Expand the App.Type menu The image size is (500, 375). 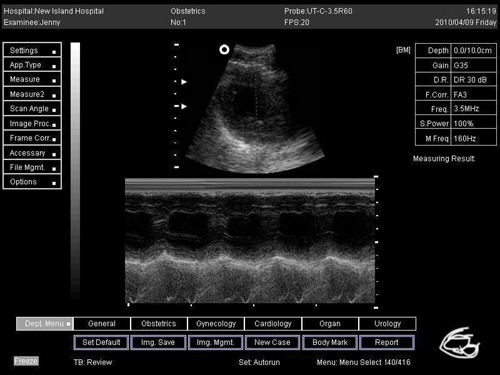[x=32, y=65]
